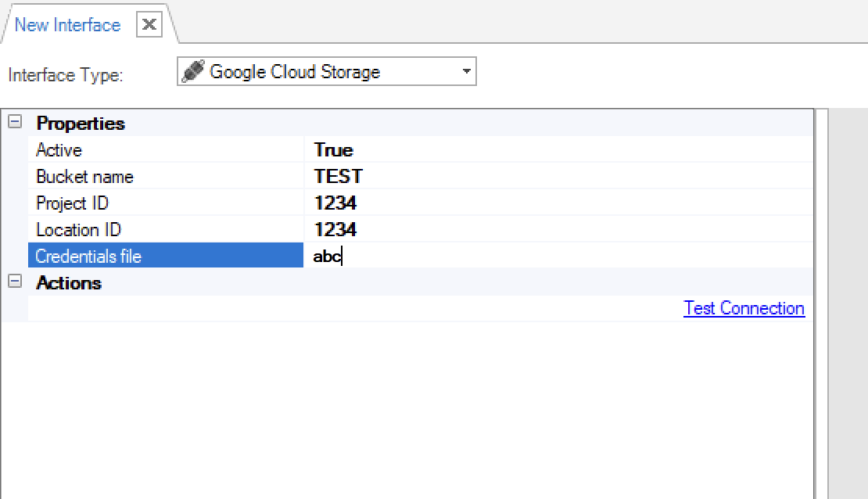The width and height of the screenshot is (868, 499).
Task: Click the Active value True
Action: click(x=334, y=150)
